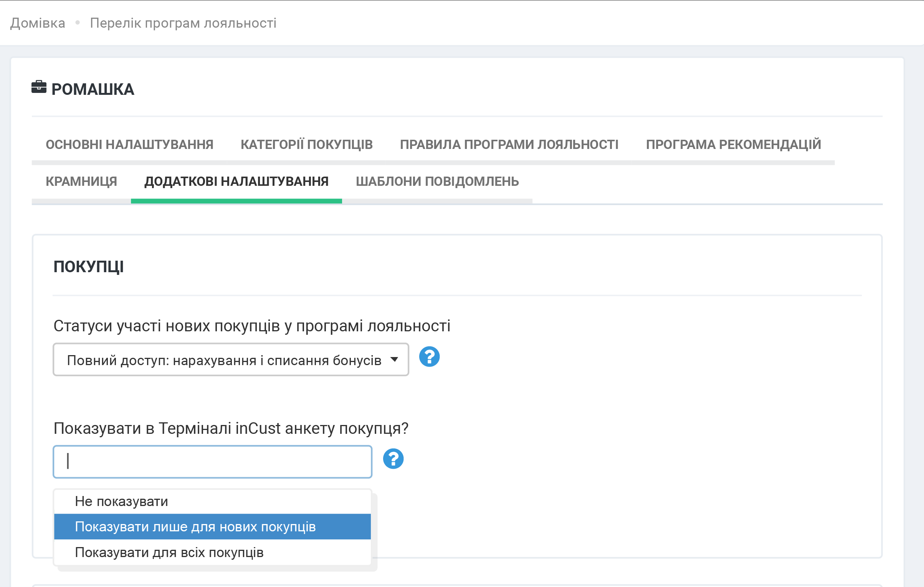Click Перелік програм лояльності breadcrumb
924x587 pixels.
183,23
